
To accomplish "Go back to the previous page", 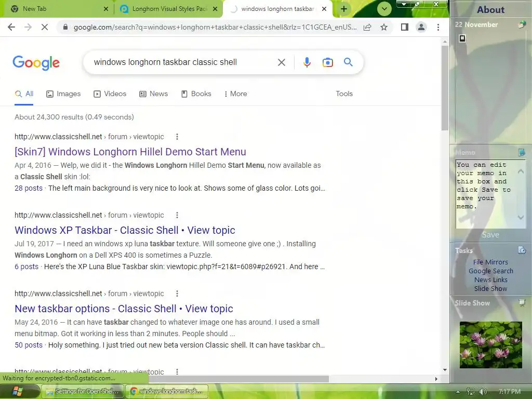I will [x=11, y=27].
